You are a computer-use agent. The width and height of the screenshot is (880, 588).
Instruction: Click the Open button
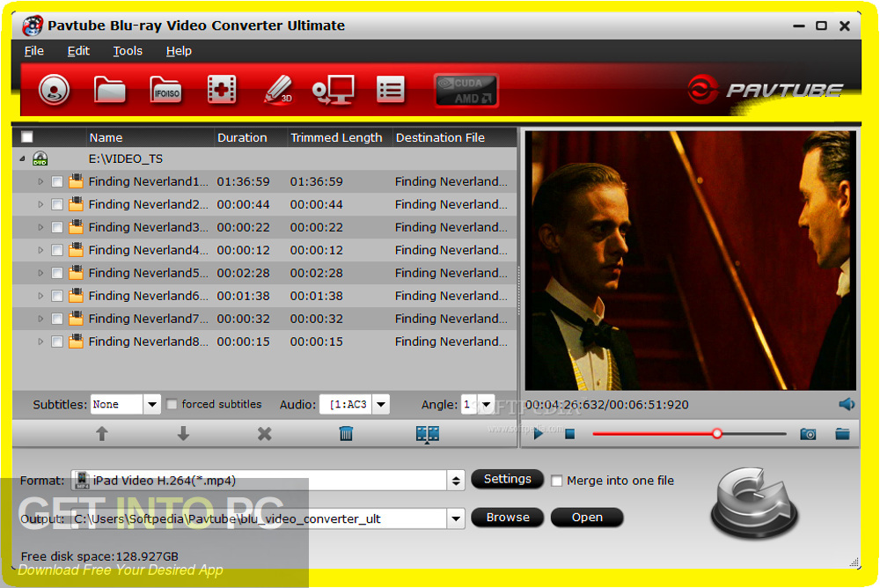[x=587, y=518]
